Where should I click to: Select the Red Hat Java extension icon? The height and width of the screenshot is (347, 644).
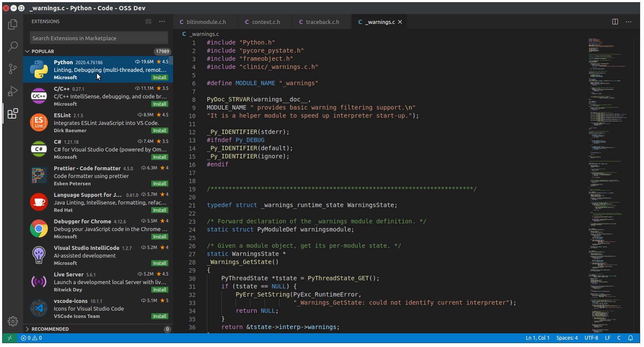point(39,202)
